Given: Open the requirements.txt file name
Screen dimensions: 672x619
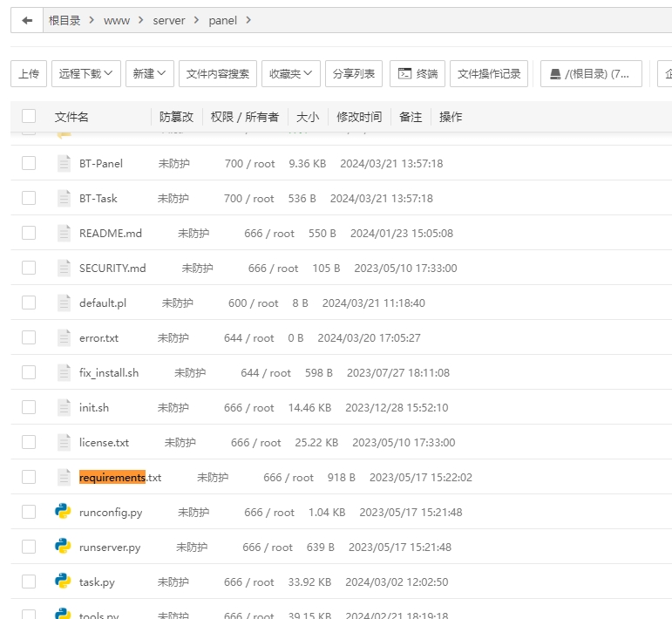Looking at the screenshot, I should 120,477.
